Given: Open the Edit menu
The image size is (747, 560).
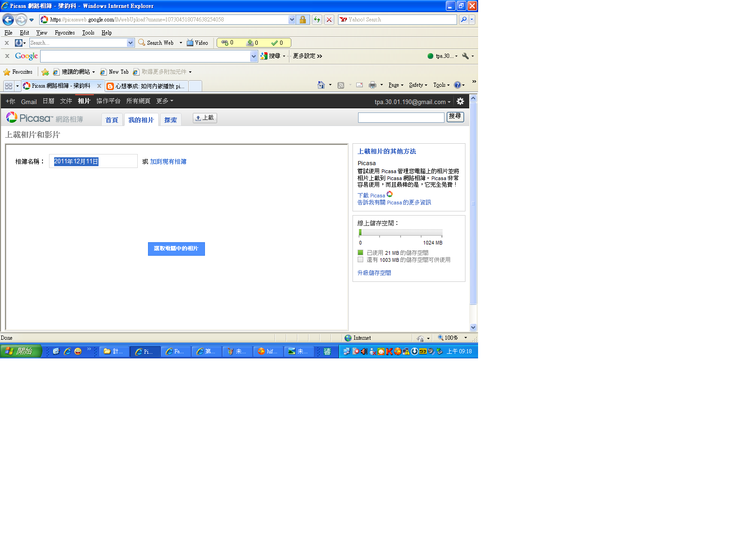Looking at the screenshot, I should [x=24, y=33].
